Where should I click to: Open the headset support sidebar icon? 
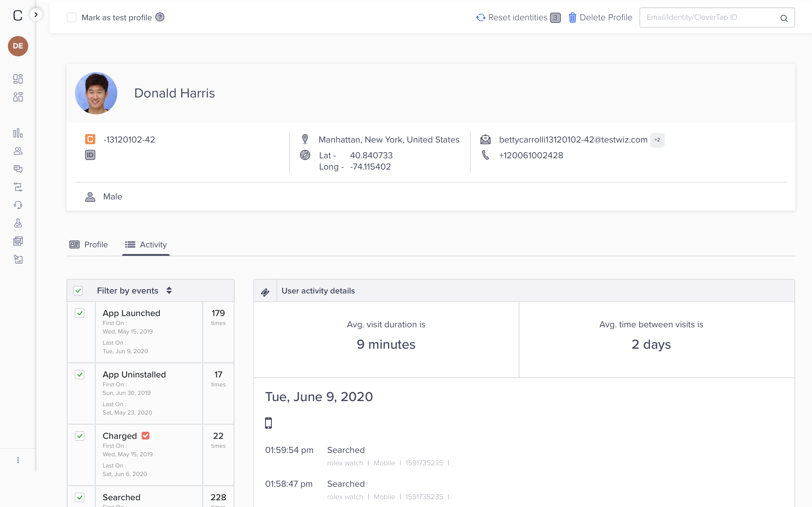18,205
